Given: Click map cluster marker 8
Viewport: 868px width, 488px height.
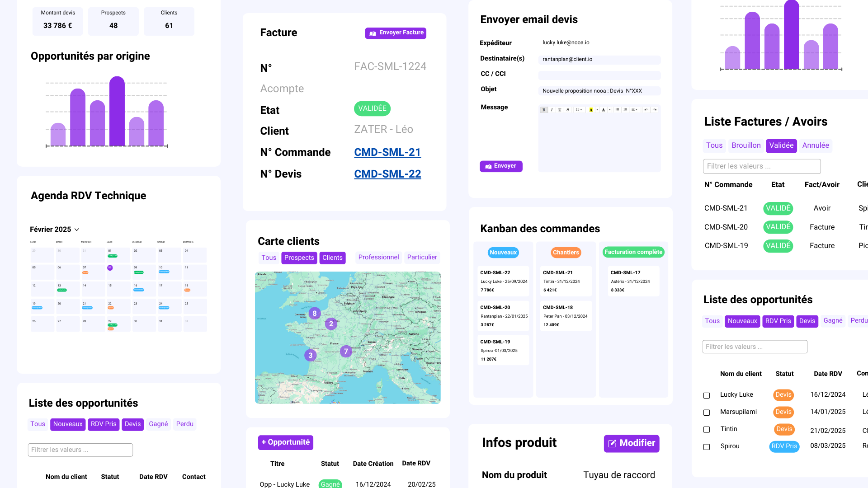Looking at the screenshot, I should (315, 313).
